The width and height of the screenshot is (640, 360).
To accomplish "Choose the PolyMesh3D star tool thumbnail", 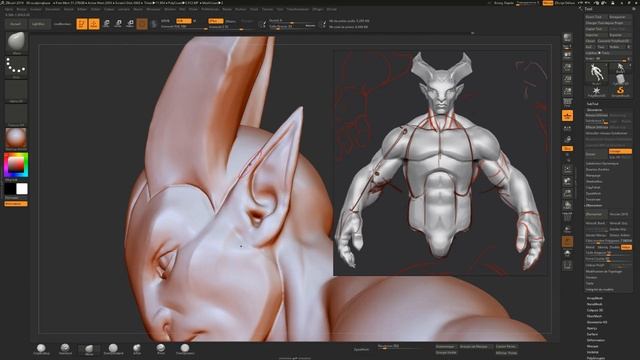I will 596,91.
